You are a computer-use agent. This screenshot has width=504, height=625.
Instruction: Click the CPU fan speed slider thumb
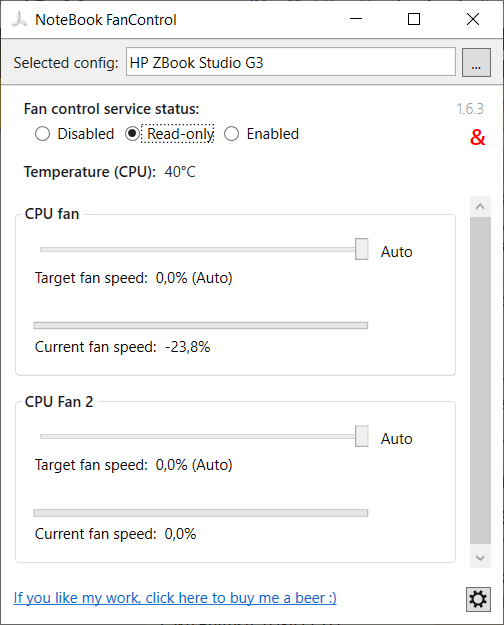click(362, 249)
